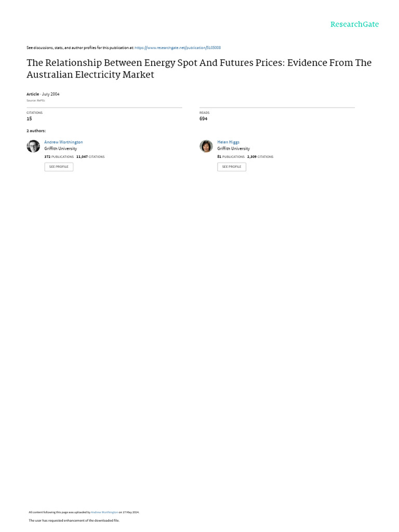Open the researchgate.net publication URL link

(178, 48)
